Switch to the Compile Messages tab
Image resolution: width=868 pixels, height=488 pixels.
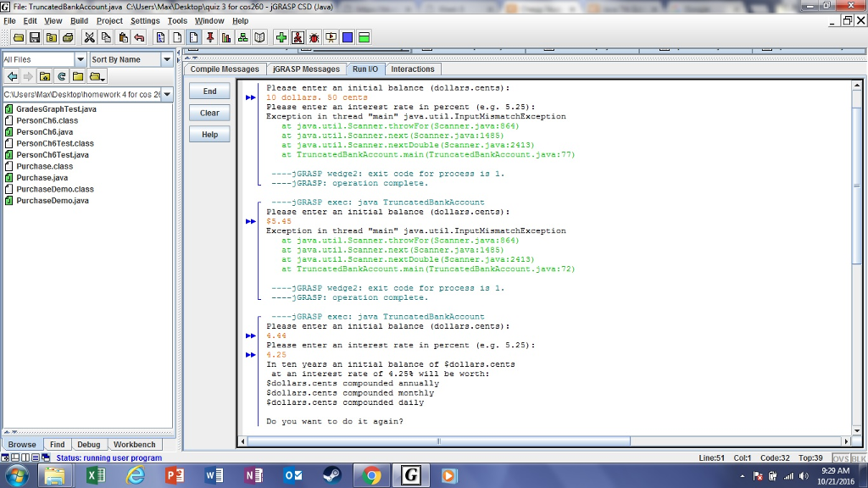[225, 69]
